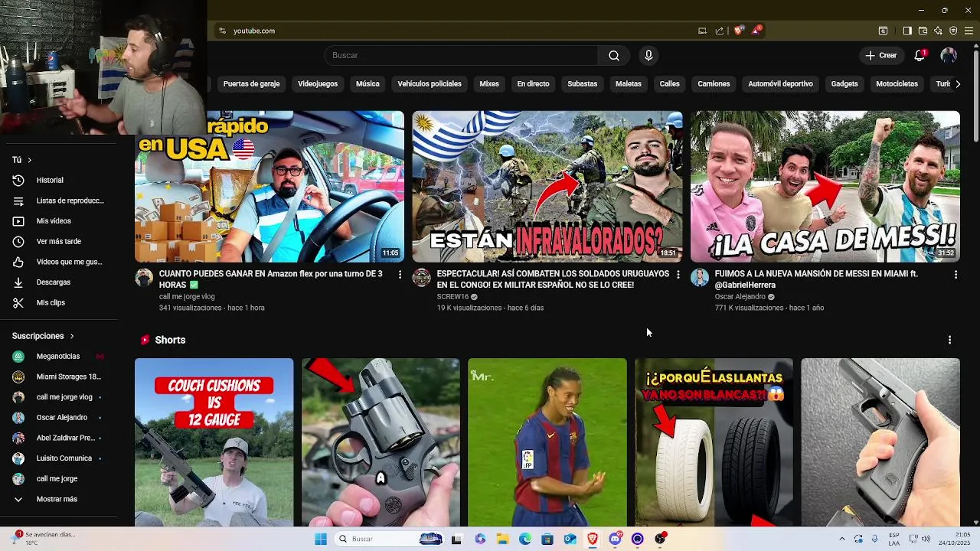This screenshot has height=551, width=980.
Task: Click the SCREW16 channel name link
Action: click(452, 297)
